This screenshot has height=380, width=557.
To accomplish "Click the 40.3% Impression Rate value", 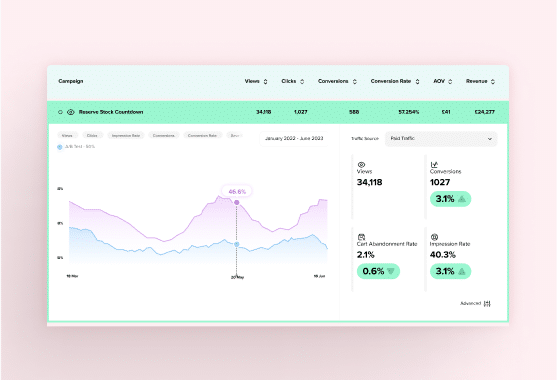I will (443, 255).
